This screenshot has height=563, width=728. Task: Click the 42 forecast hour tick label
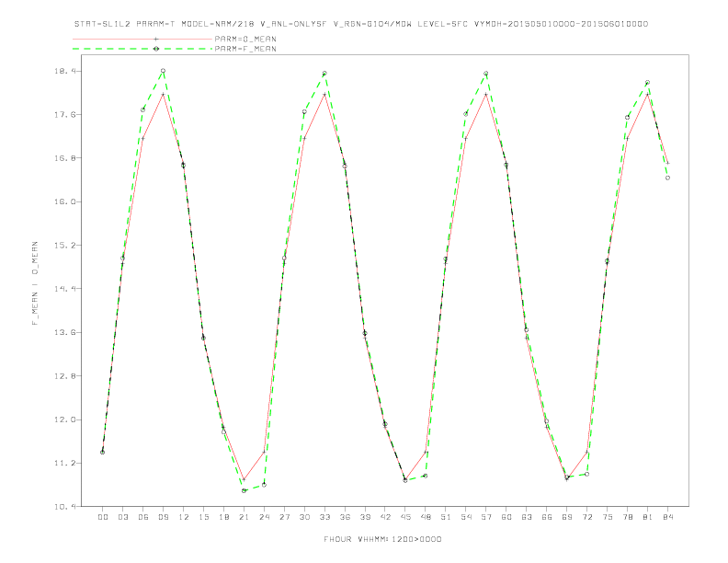[385, 517]
